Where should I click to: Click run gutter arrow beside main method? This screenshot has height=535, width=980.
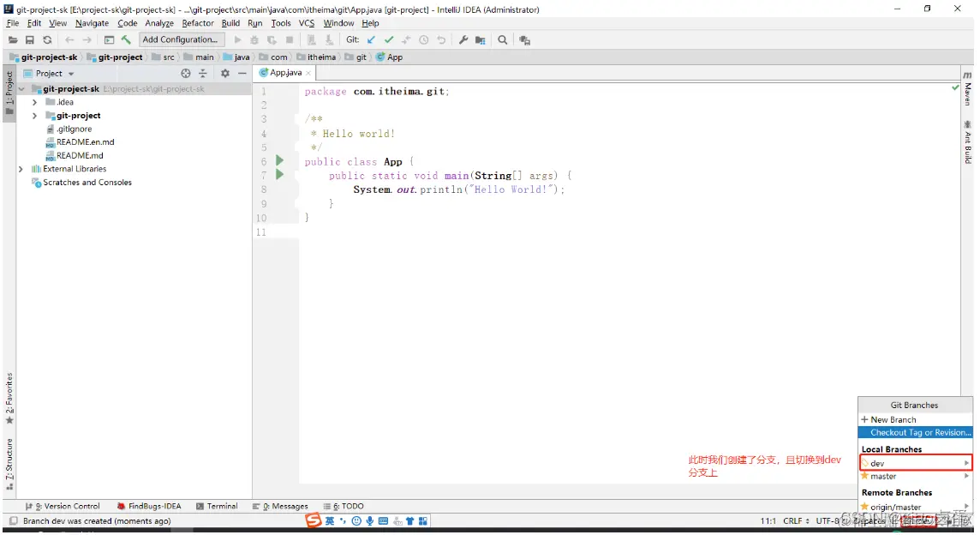[279, 175]
